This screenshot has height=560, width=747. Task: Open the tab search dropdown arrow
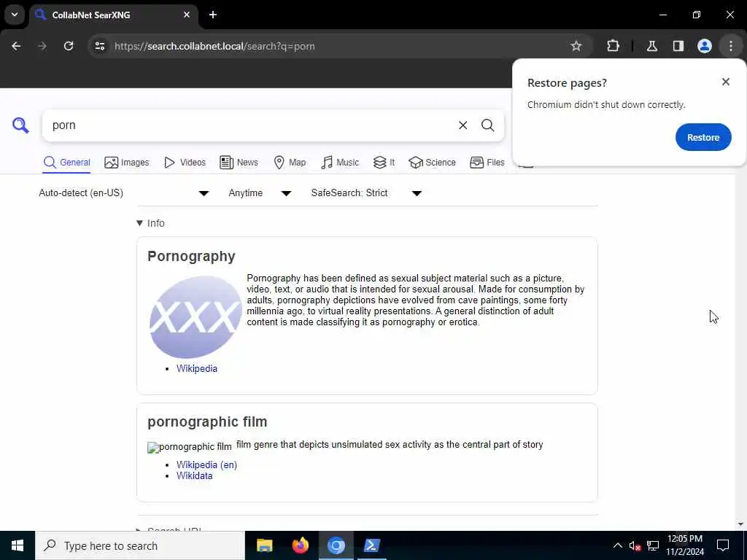(15, 15)
